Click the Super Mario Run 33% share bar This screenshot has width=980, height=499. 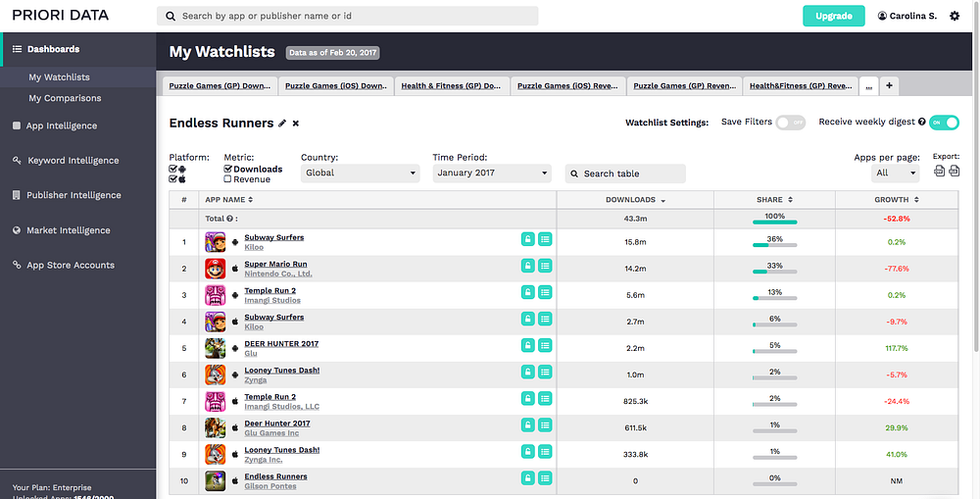pos(775,272)
